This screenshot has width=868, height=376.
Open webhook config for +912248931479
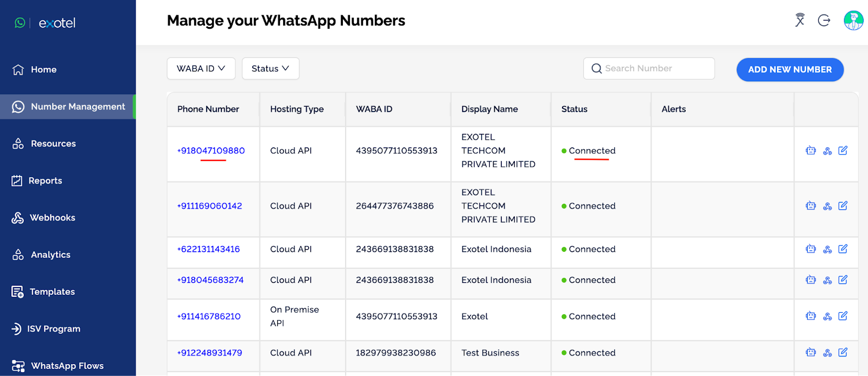pyautogui.click(x=827, y=353)
